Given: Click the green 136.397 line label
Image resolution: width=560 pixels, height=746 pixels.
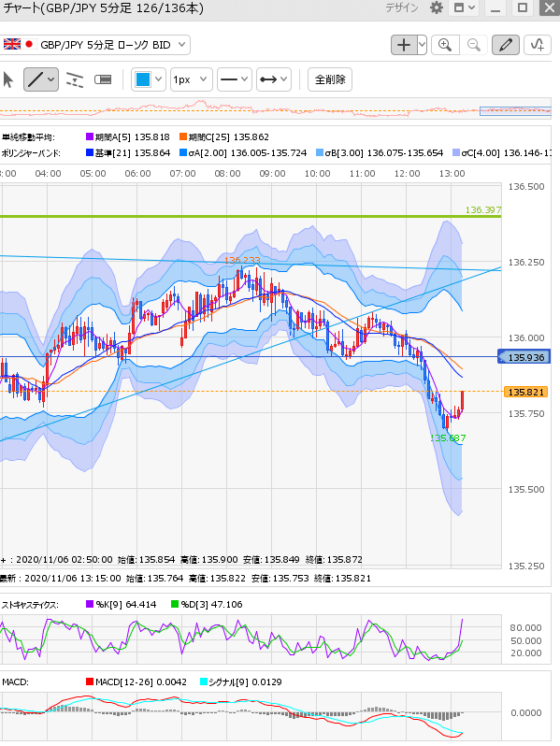Looking at the screenshot, I should pyautogui.click(x=483, y=209).
